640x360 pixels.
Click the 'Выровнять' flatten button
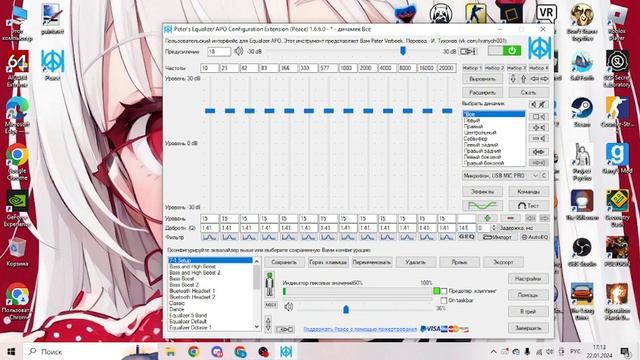coord(482,79)
